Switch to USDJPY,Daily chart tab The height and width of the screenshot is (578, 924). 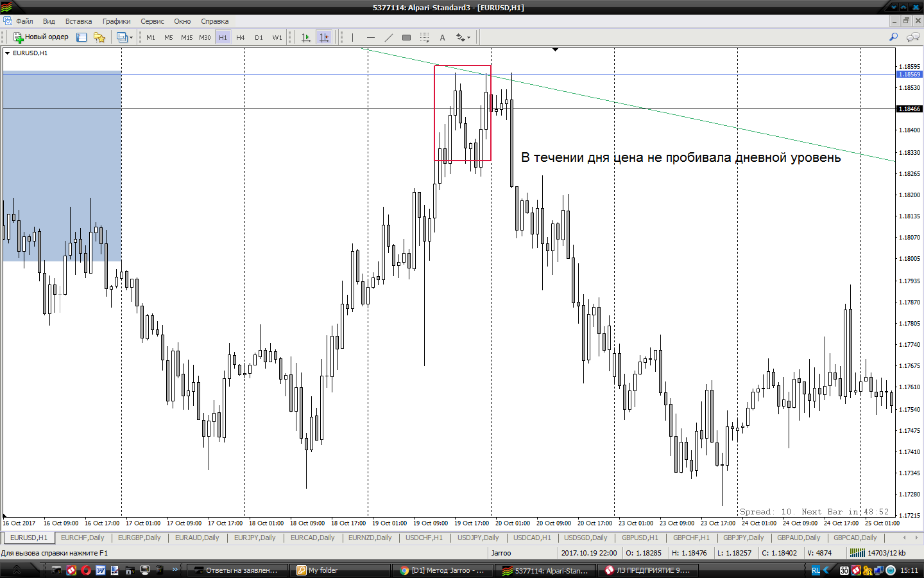tap(478, 538)
